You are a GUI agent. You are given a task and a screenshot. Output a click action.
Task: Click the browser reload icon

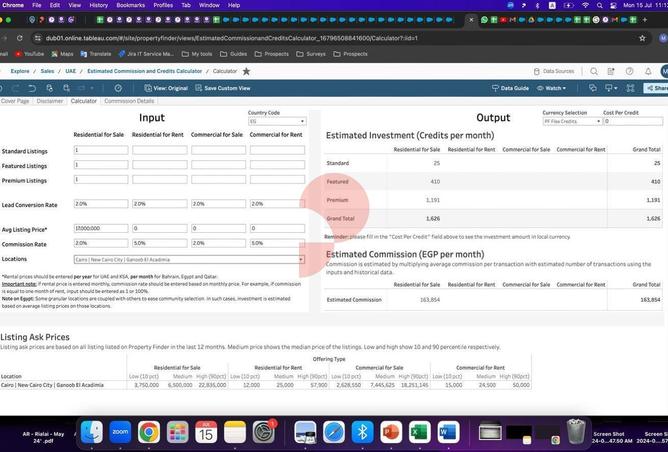[20, 38]
